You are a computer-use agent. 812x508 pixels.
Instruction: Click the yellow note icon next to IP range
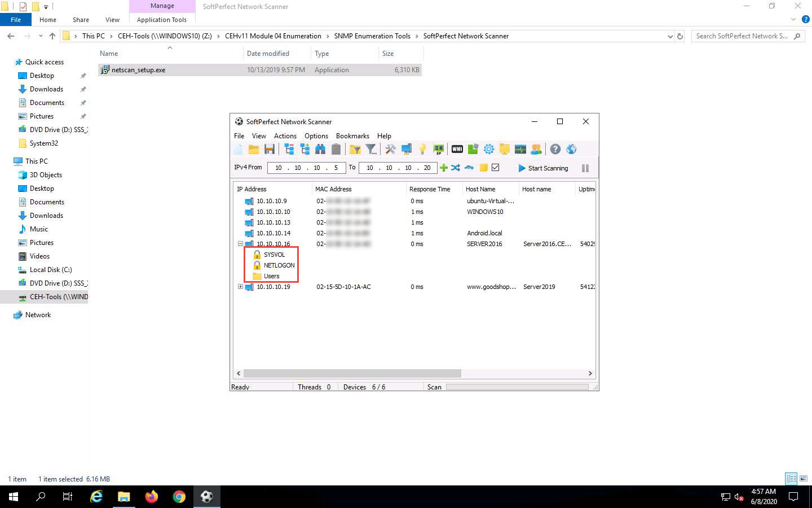(x=483, y=168)
